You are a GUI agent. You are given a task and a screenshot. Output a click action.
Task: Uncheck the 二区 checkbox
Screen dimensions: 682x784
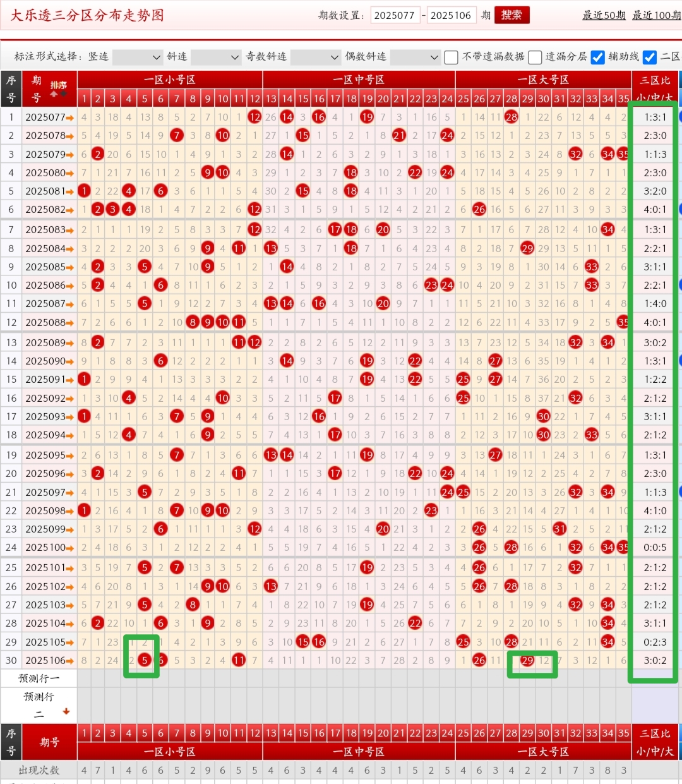649,57
